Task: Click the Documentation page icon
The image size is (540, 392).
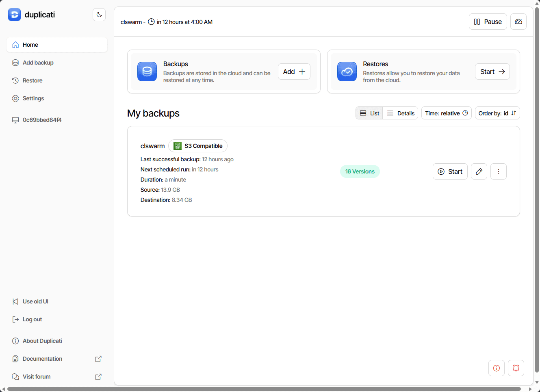Action: (x=15, y=359)
